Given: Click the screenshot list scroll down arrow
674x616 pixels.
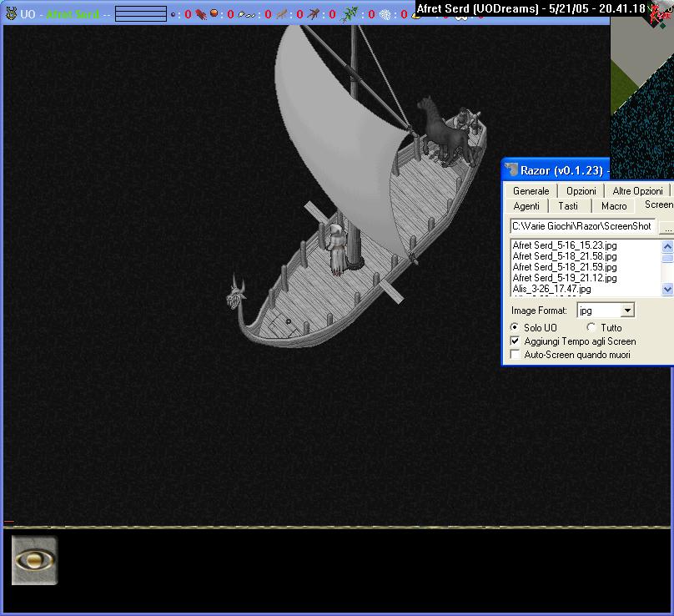Looking at the screenshot, I should click(667, 290).
